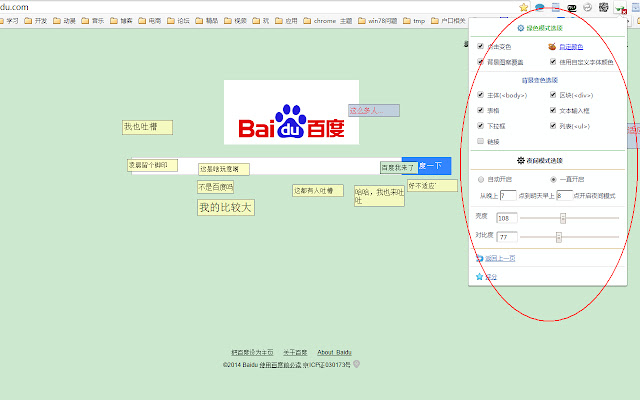Click the '好不适应' yellow comment note

click(x=432, y=186)
